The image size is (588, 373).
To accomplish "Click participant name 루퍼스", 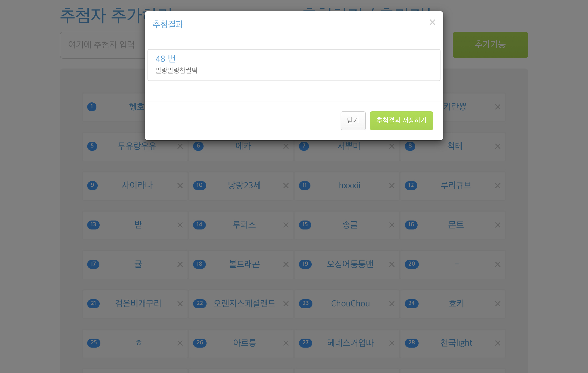I will [x=244, y=225].
